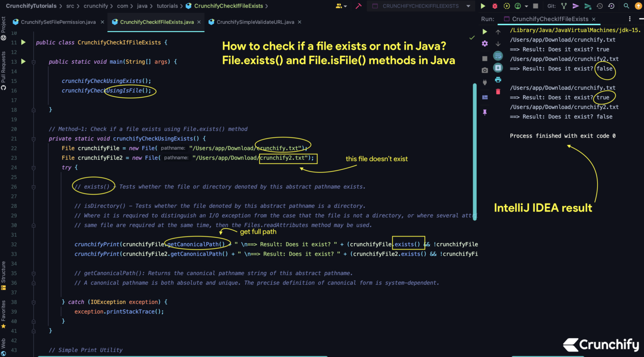This screenshot has width=644, height=357.
Task: Clear the console with the trash icon
Action: [498, 91]
